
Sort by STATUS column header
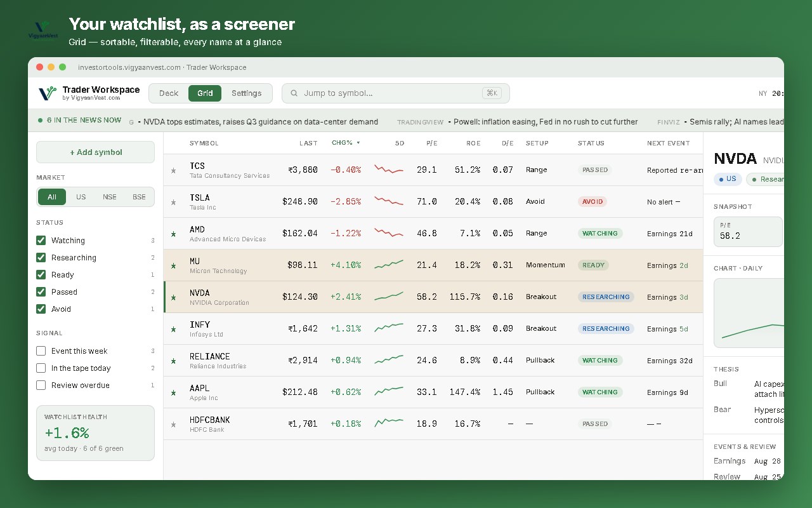pos(591,143)
